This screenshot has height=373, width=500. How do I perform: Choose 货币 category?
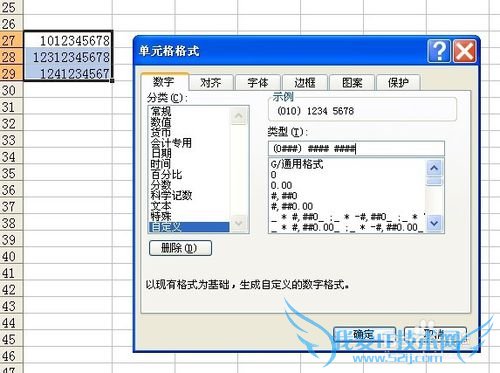pyautogui.click(x=189, y=132)
